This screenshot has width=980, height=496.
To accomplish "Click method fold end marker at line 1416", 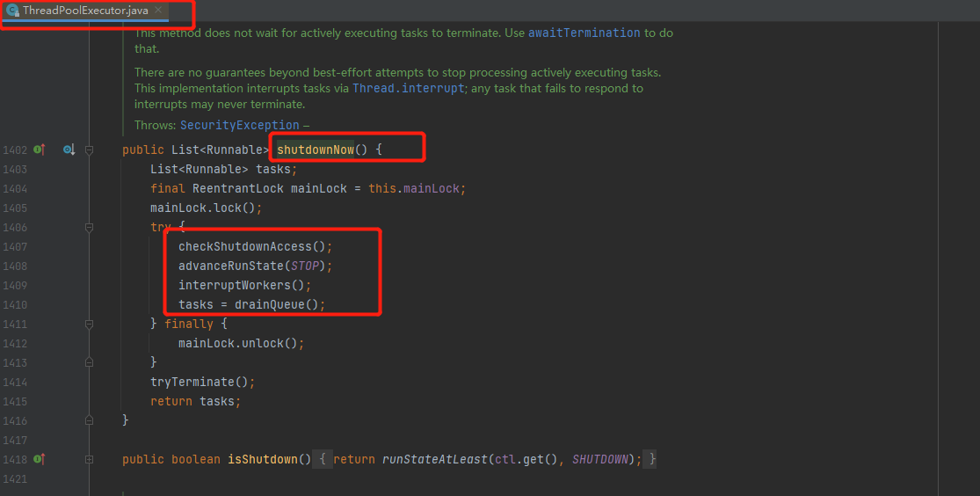I will click(90, 421).
